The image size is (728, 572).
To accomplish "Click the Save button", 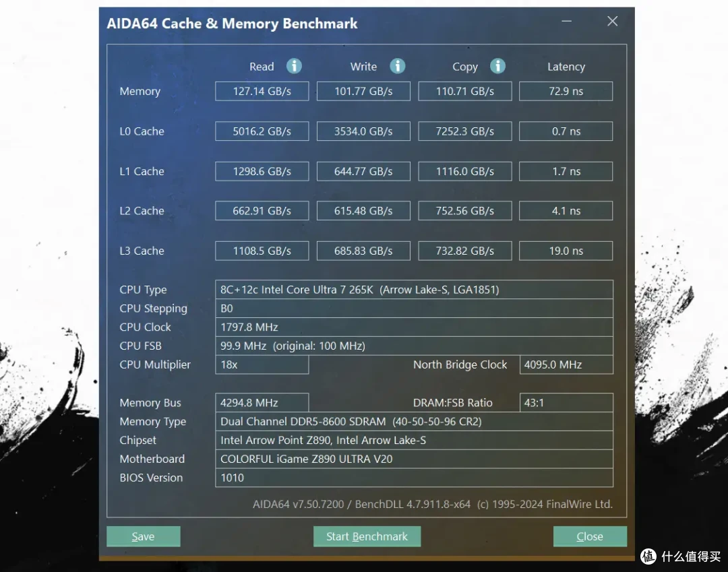I will coord(144,536).
